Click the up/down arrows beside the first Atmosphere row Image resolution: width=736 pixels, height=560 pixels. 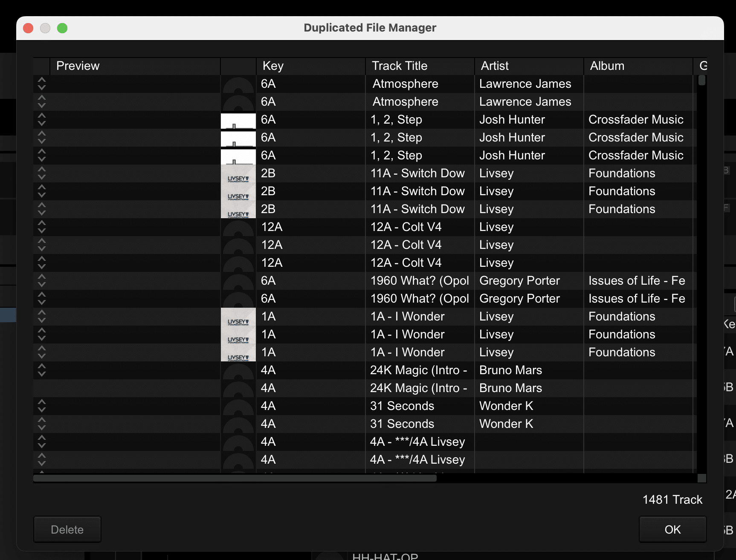coord(41,84)
